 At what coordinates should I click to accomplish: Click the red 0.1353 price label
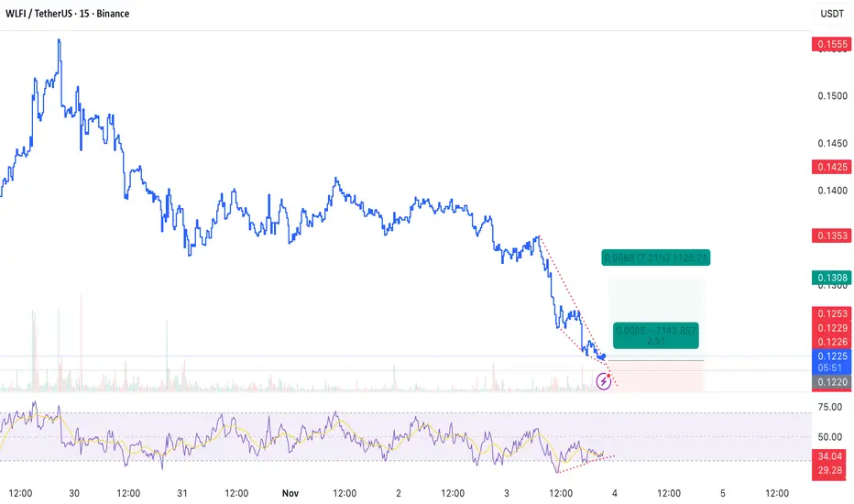[832, 236]
